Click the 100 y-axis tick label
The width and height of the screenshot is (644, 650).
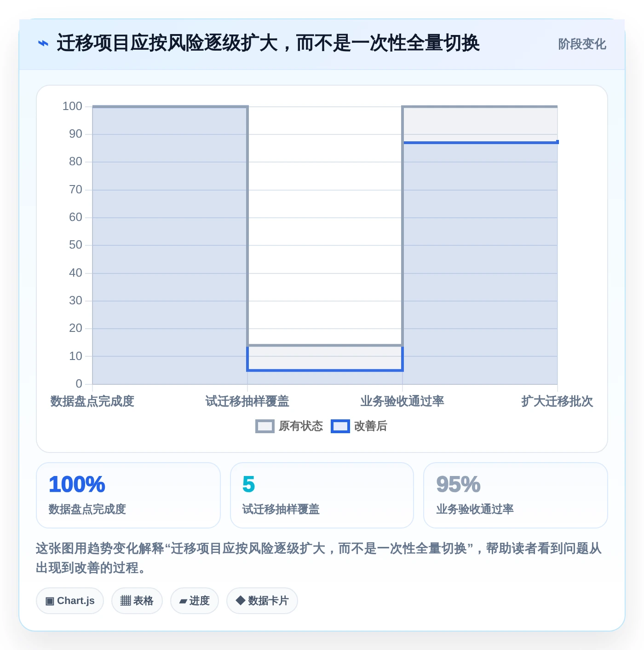pyautogui.click(x=72, y=106)
